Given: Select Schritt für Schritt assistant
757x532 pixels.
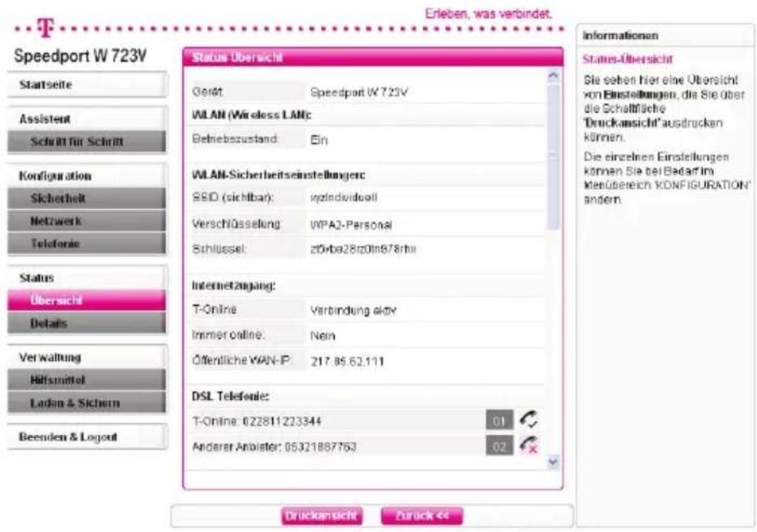Looking at the screenshot, I should click(87, 142).
